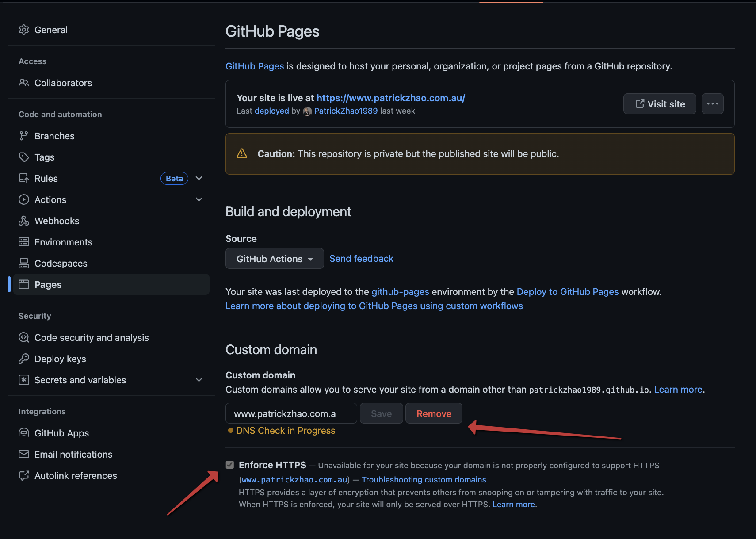The width and height of the screenshot is (756, 539).
Task: Click the Build and deployment heading
Action: click(288, 212)
